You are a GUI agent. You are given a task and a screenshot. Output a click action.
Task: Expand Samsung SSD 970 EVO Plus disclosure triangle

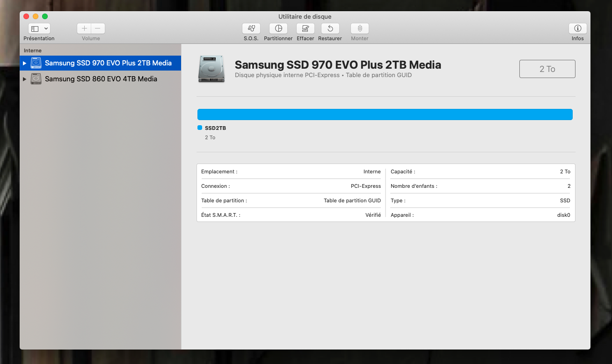25,63
